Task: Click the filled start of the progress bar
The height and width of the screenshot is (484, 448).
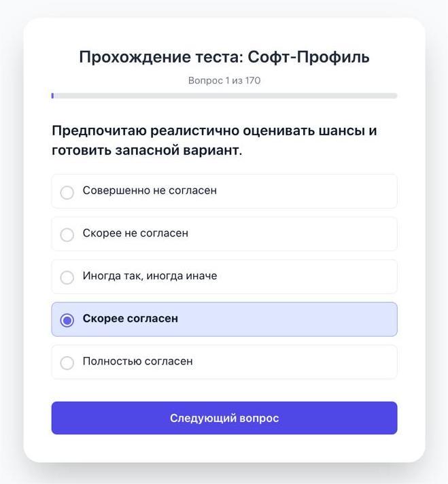Action: [x=52, y=96]
